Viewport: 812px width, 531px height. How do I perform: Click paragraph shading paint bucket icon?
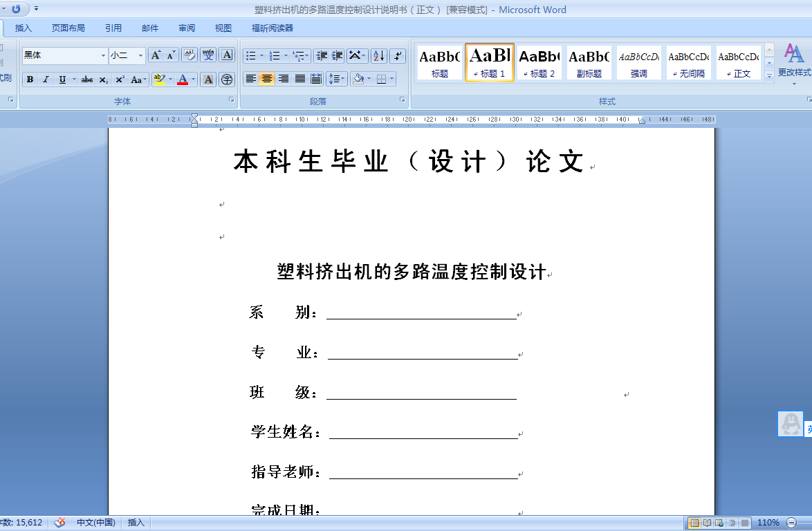click(358, 79)
